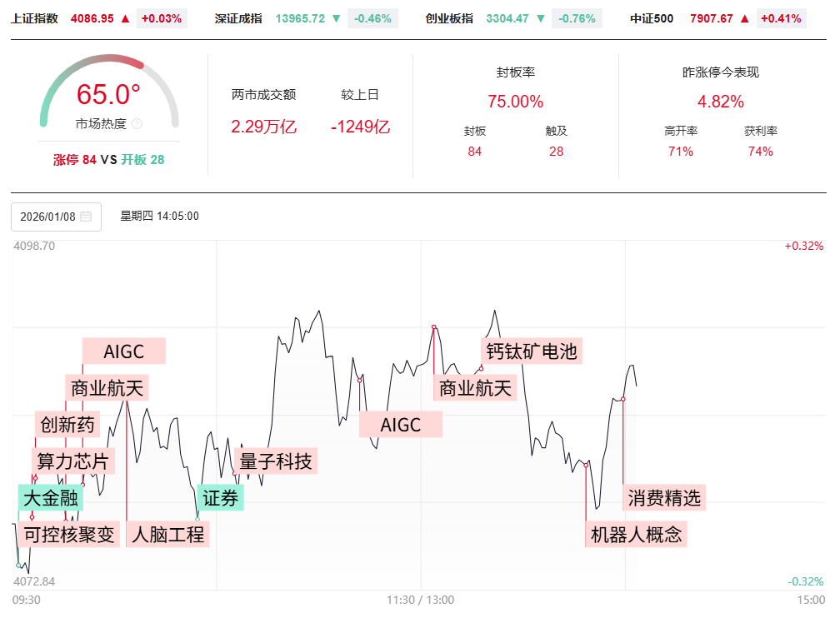Click the 65.0° market heat gauge
Viewport: 840px width, 618px height.
(108, 94)
